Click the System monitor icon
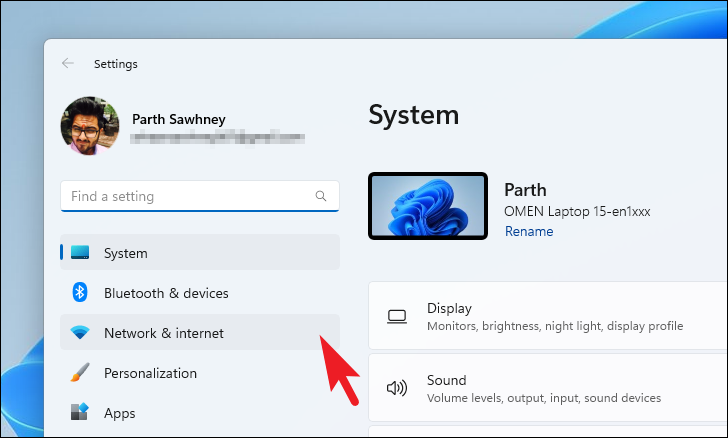The width and height of the screenshot is (728, 438). (80, 252)
